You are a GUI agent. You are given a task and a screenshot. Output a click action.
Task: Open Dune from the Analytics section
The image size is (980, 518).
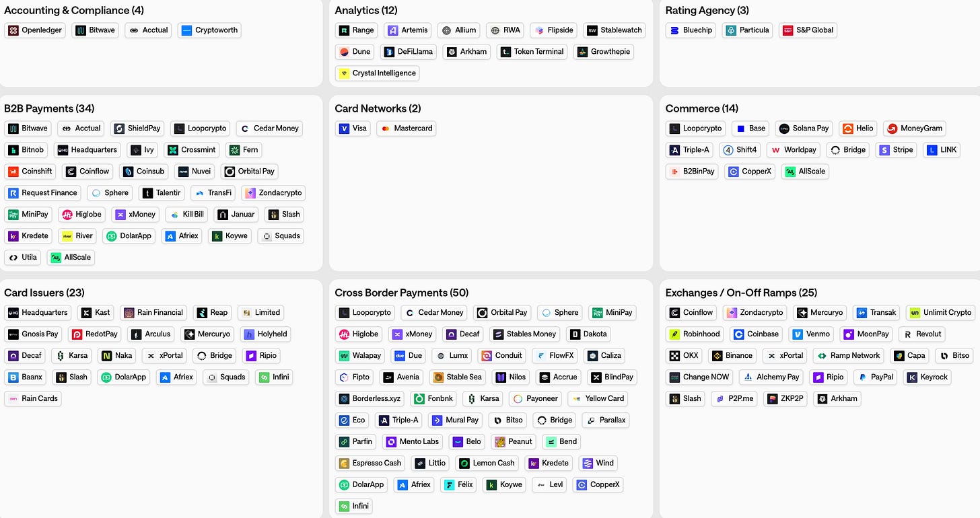point(354,51)
